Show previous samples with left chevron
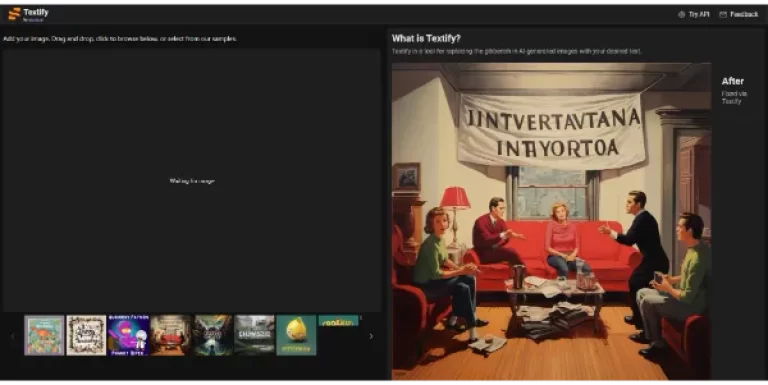Image resolution: width=768 pixels, height=385 pixels. [13, 336]
